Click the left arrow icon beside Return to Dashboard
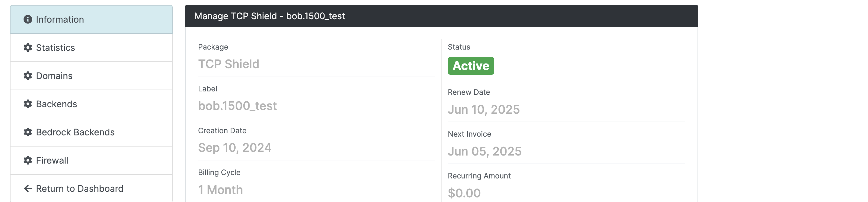The width and height of the screenshot is (868, 202). coord(28,189)
